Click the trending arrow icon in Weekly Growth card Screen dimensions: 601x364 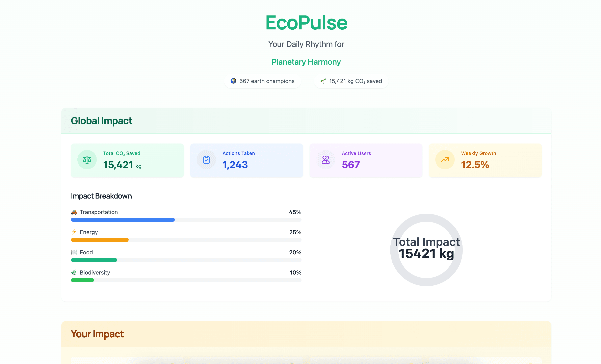445,160
